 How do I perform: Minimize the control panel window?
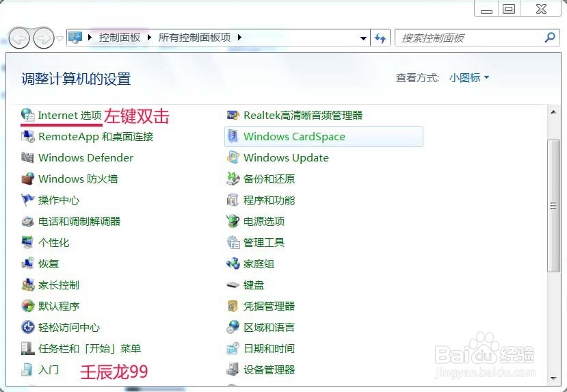(x=486, y=9)
